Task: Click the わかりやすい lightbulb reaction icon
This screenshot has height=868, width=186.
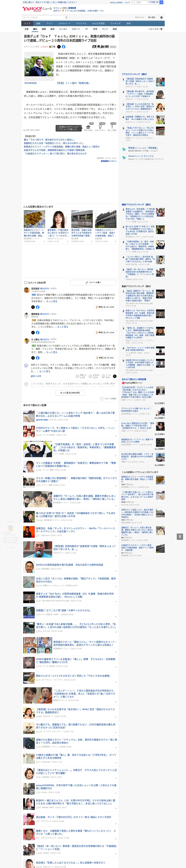Action: tap(100, 127)
